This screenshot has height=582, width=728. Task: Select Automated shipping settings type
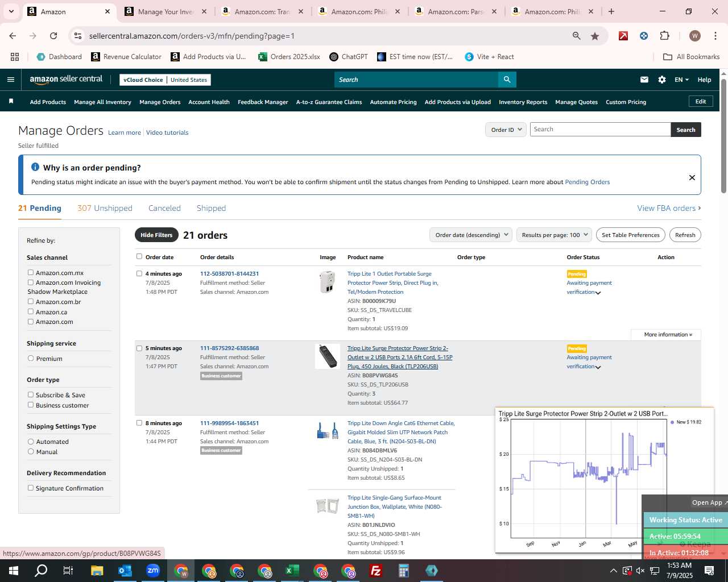[31, 442]
